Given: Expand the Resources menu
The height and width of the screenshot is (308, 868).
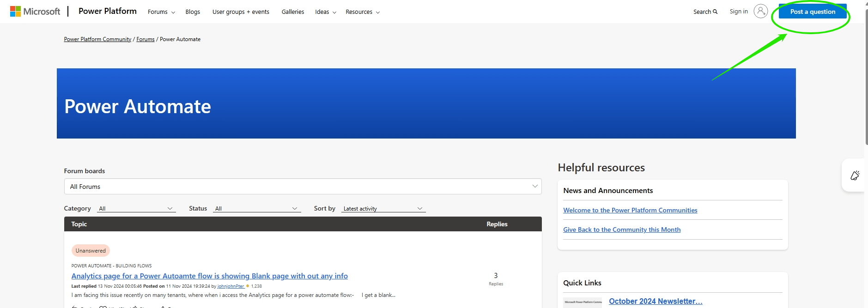Looking at the screenshot, I should (363, 12).
